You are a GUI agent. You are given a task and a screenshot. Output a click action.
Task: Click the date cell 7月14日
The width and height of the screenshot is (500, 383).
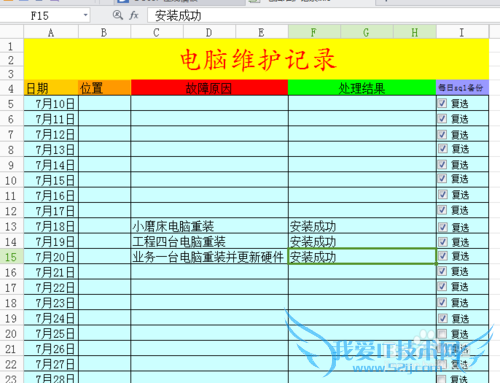tap(51, 165)
